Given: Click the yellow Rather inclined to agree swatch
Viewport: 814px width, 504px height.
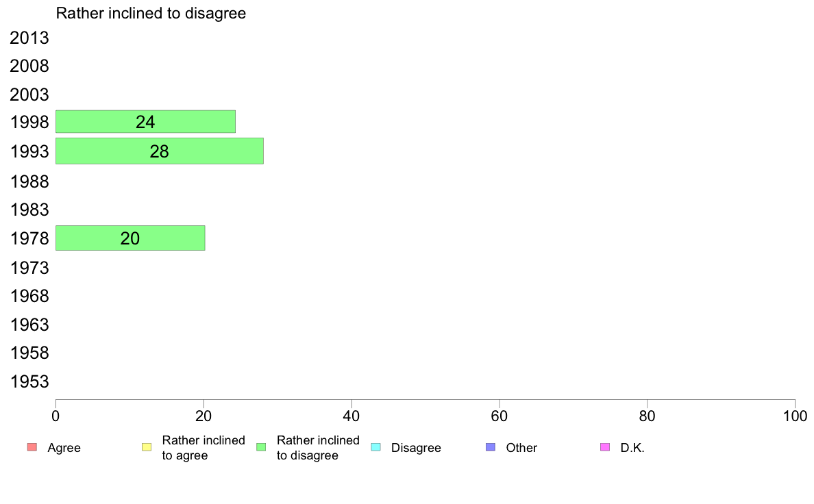Looking at the screenshot, I should pos(147,447).
